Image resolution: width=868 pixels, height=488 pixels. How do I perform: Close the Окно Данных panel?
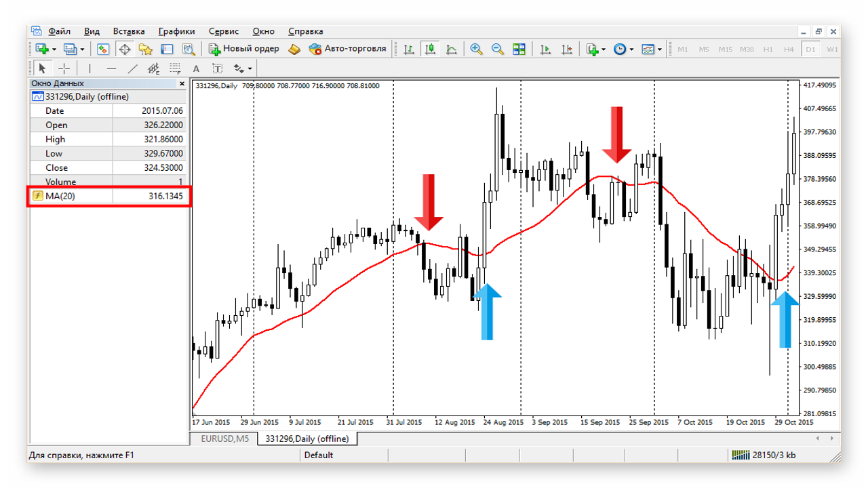coord(182,83)
